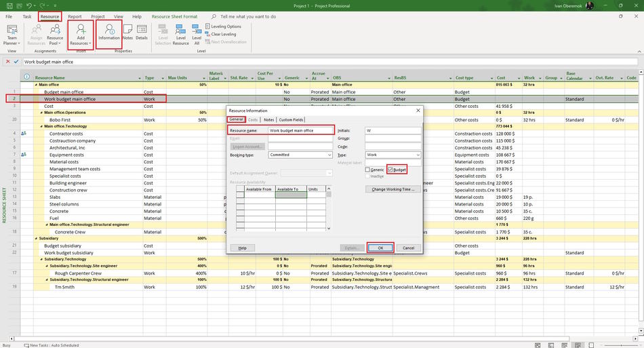Click the Code input field
The width and height of the screenshot is (644, 348).
click(x=393, y=147)
